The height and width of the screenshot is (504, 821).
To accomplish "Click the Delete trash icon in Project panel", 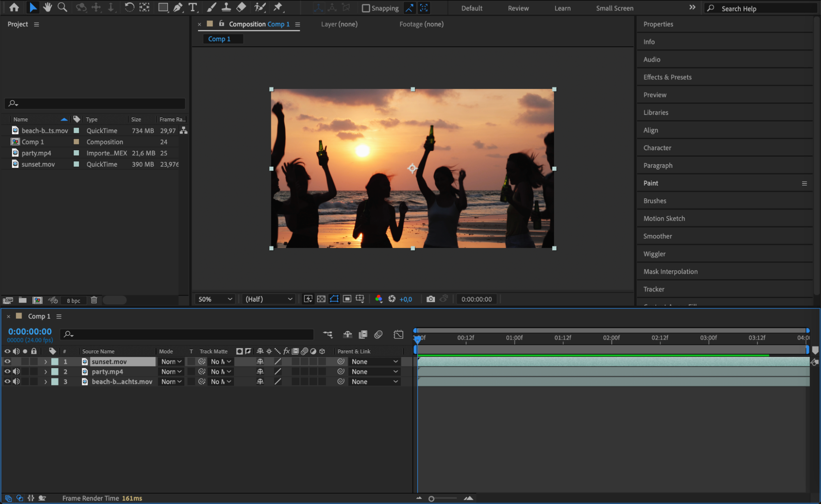I will (x=94, y=300).
